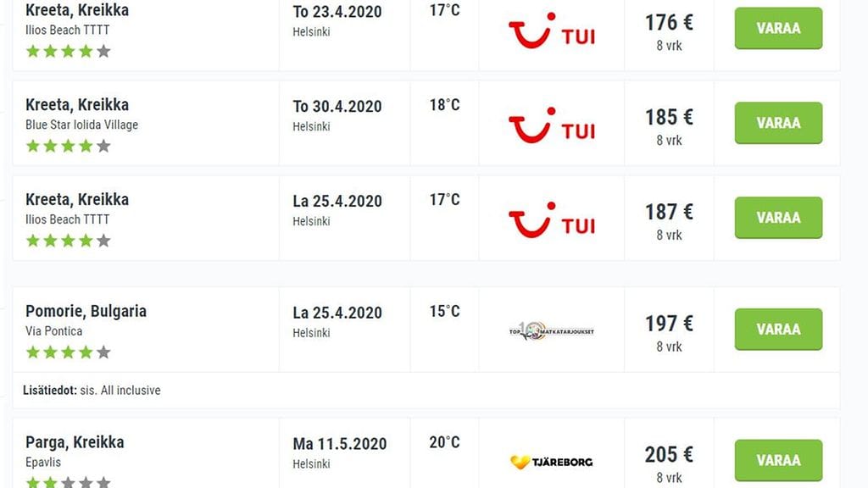Select the TUI logo beside Blue Star Iolida Village
Viewport: 868px width, 488px height.
[x=551, y=126]
